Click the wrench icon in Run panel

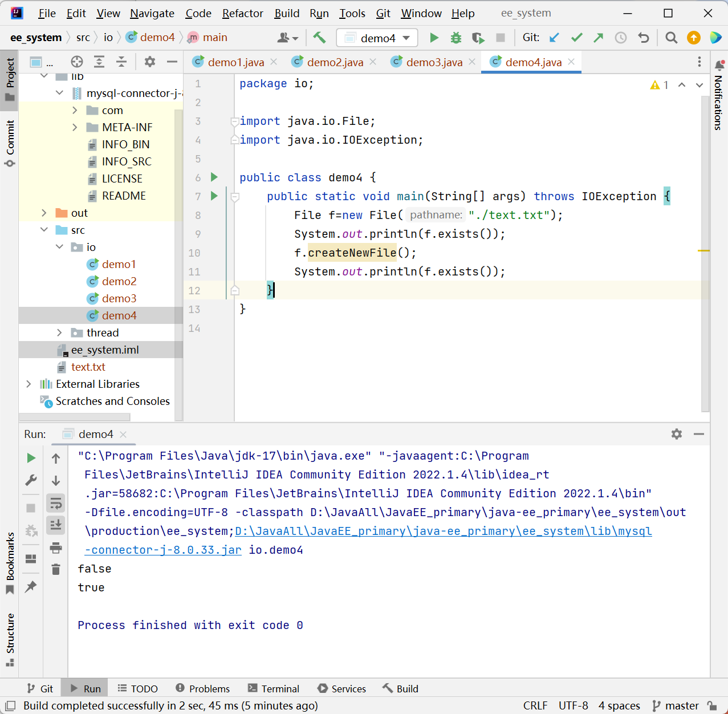coord(31,480)
